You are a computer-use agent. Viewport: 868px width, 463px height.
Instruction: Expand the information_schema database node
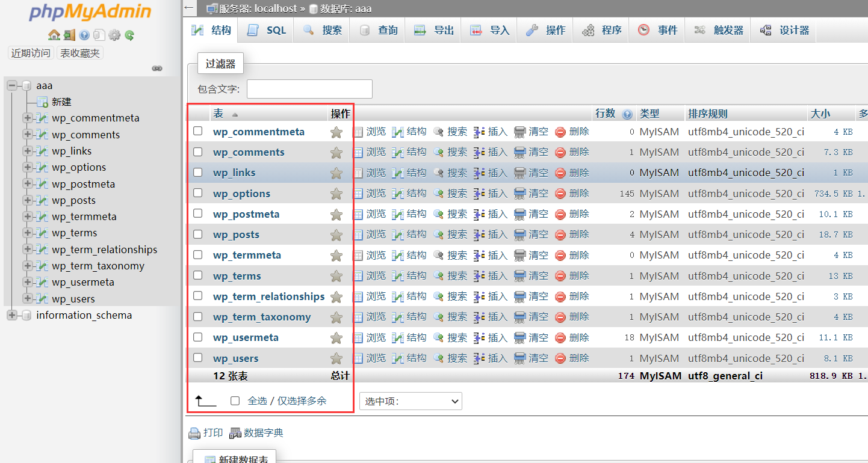12,314
